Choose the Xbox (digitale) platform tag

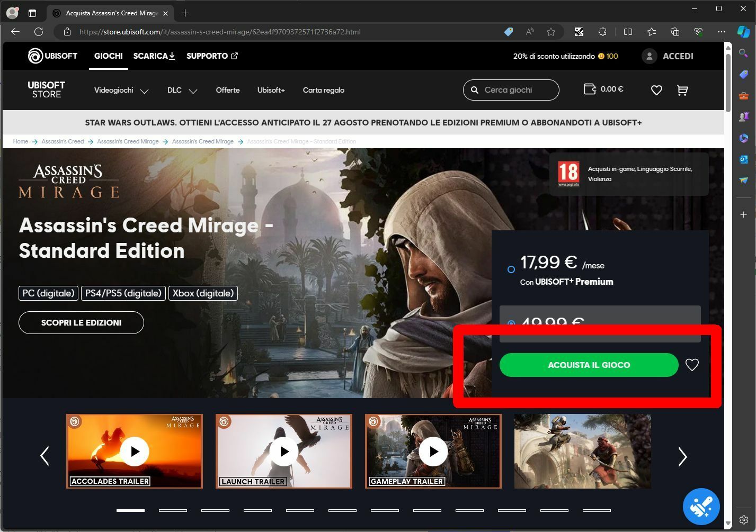pos(203,293)
